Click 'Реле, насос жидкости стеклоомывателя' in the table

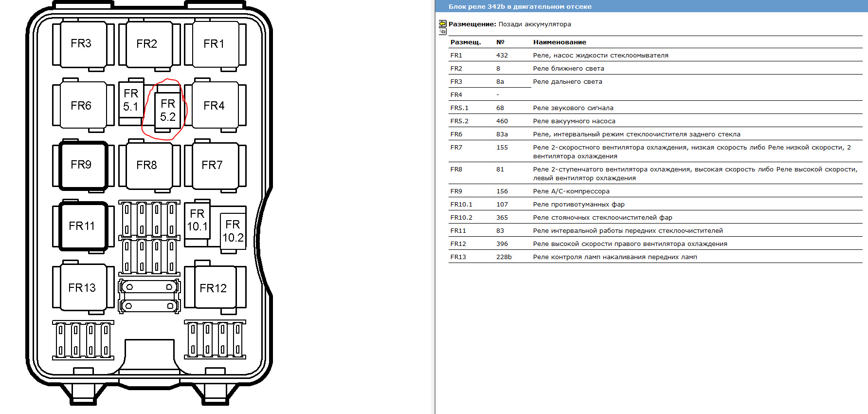coord(600,56)
